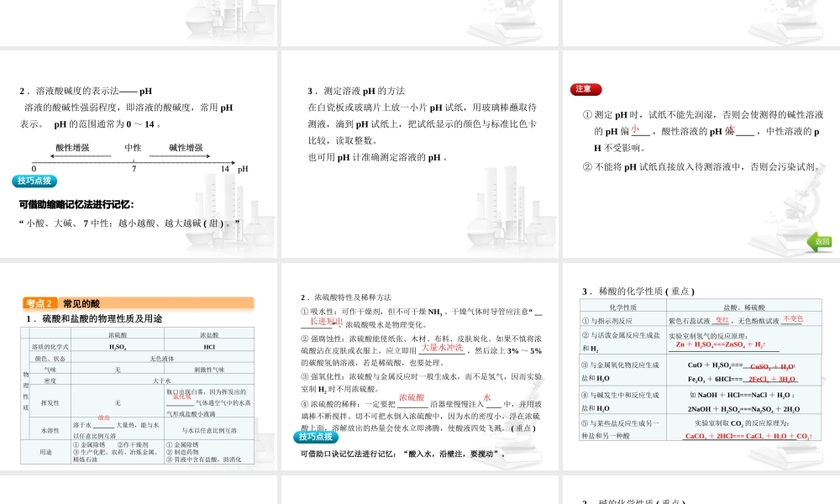Click the red answer 大量水冲洗
This screenshot has height=504, width=840.
pos(442,348)
